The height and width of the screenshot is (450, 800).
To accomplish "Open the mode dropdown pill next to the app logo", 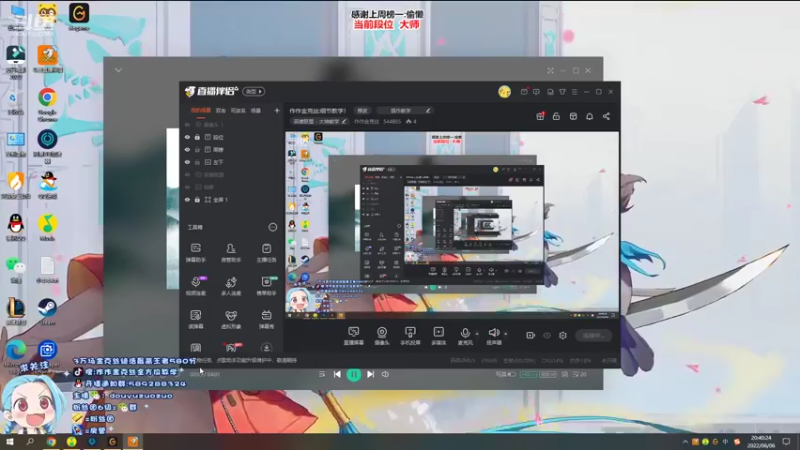I will coord(254,91).
